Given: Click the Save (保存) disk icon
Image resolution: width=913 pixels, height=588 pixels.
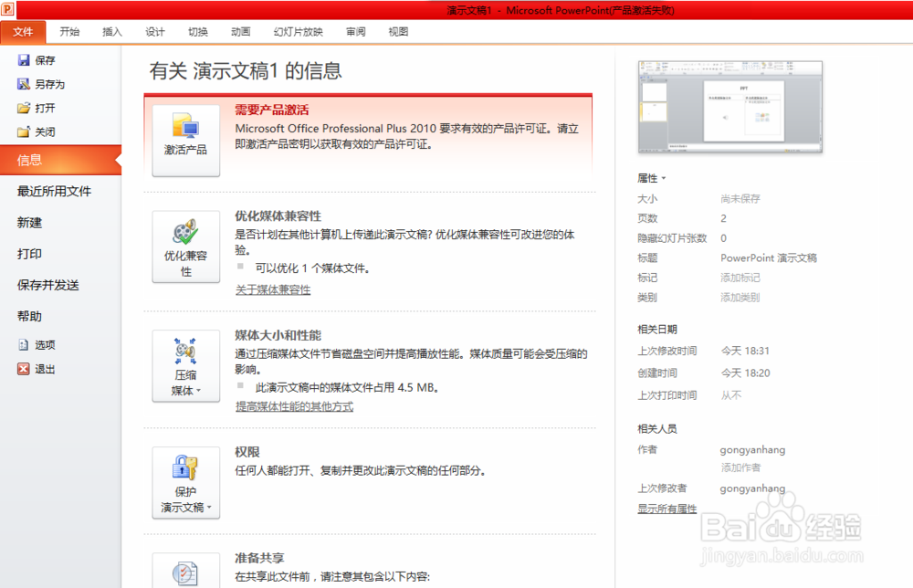Looking at the screenshot, I should point(24,60).
